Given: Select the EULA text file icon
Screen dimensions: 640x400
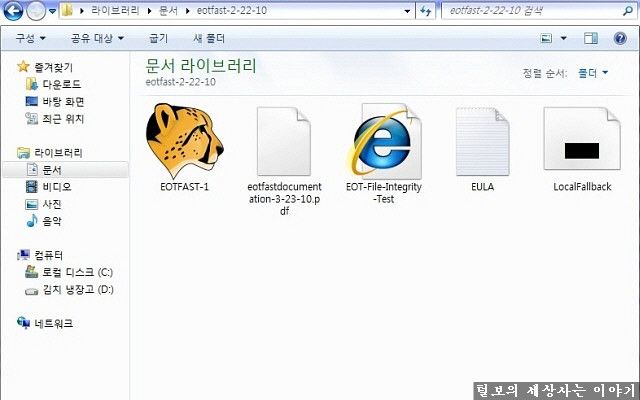Looking at the screenshot, I should tap(482, 141).
